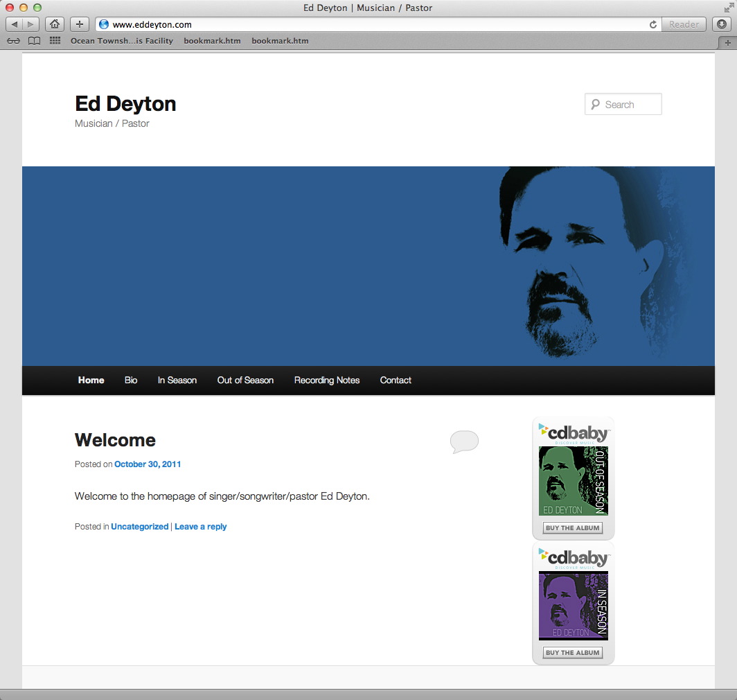This screenshot has width=737, height=700.
Task: Go back with the Safari back arrow
Action: [x=14, y=24]
